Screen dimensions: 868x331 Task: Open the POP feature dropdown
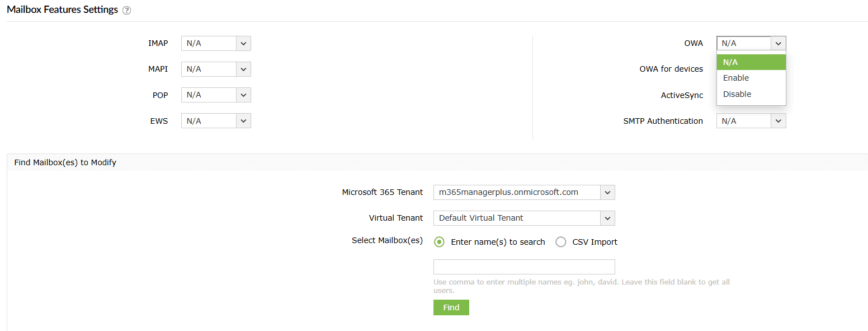(x=243, y=95)
